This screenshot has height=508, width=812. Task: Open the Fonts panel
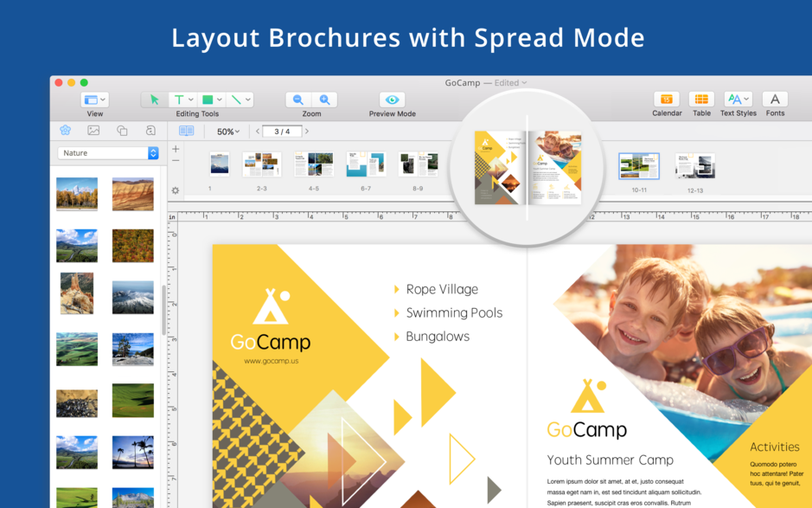(775, 99)
